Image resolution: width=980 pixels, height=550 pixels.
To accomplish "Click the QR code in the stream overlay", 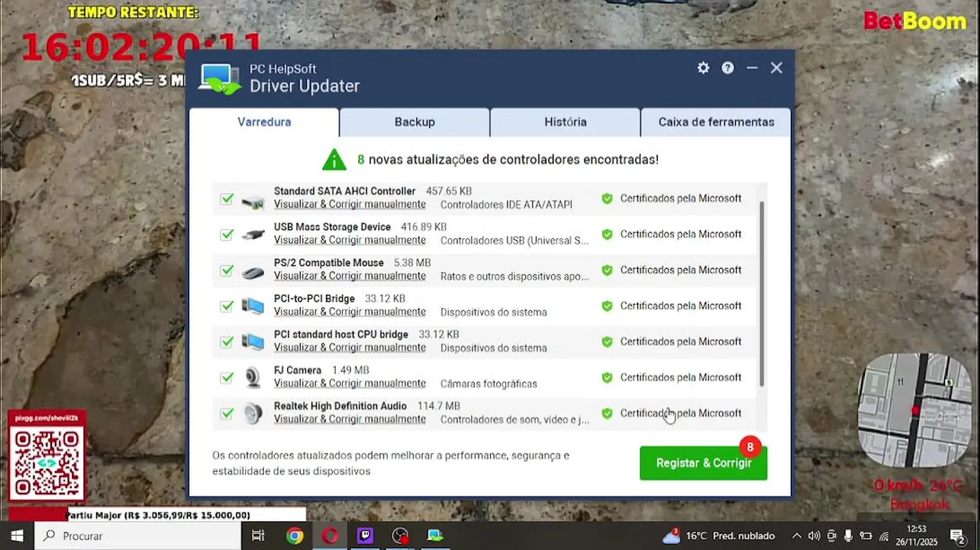I will click(47, 463).
